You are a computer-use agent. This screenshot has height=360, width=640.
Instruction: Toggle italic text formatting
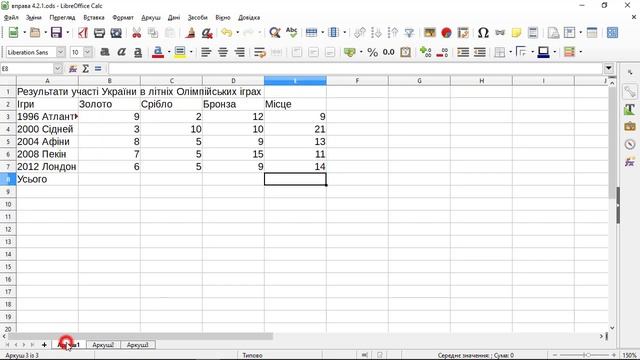point(121,52)
